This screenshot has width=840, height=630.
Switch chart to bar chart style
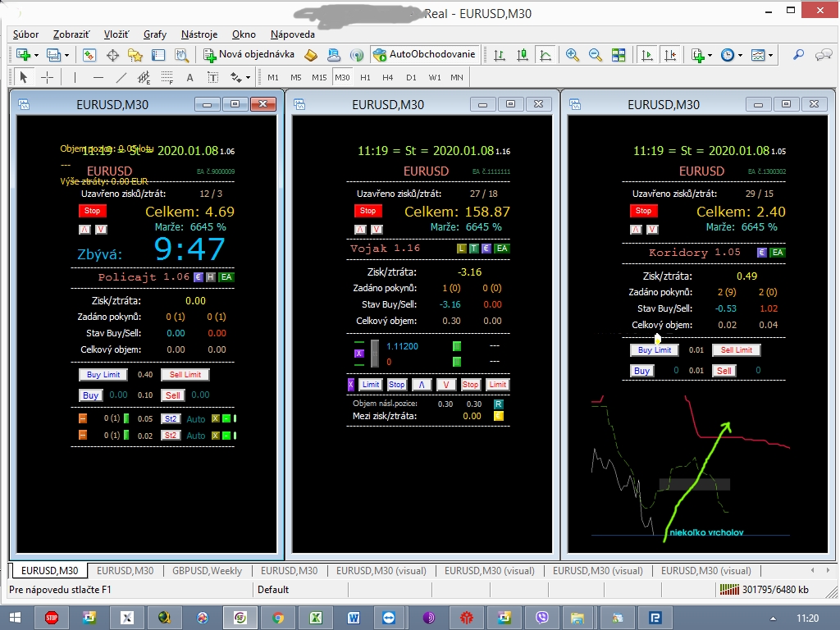pos(500,55)
